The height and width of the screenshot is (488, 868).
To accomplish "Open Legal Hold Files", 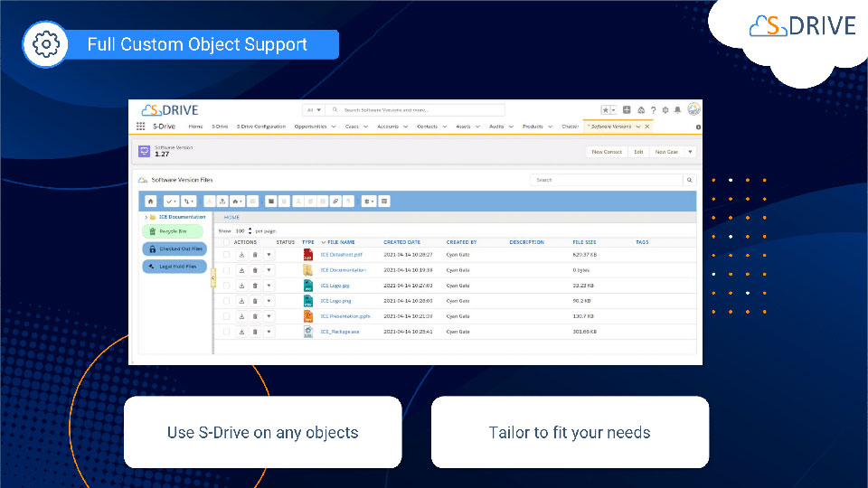I will [175, 267].
